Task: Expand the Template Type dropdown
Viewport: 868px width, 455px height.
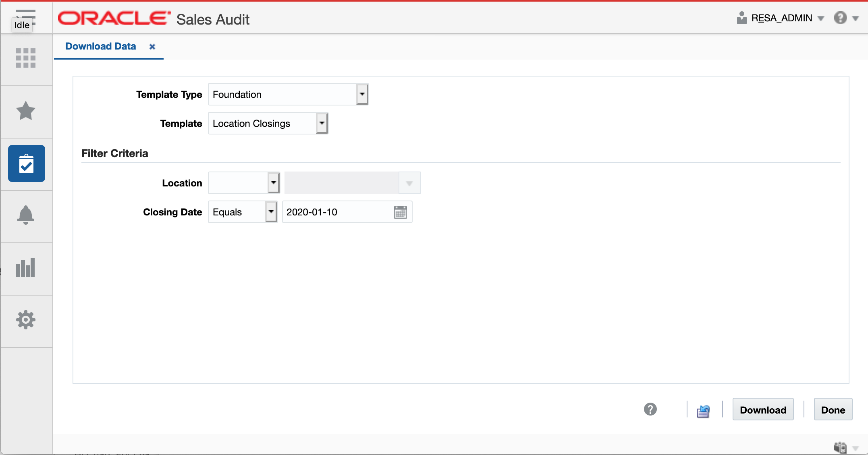Action: (x=362, y=94)
